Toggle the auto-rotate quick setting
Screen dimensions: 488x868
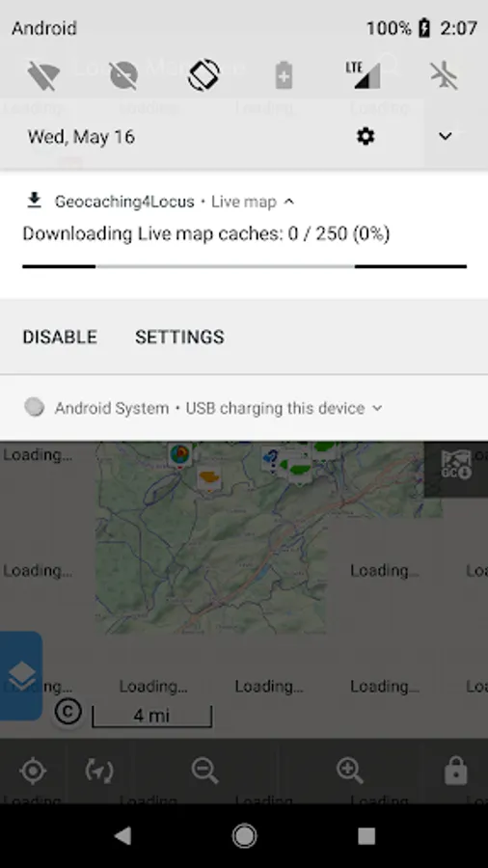[x=203, y=74]
